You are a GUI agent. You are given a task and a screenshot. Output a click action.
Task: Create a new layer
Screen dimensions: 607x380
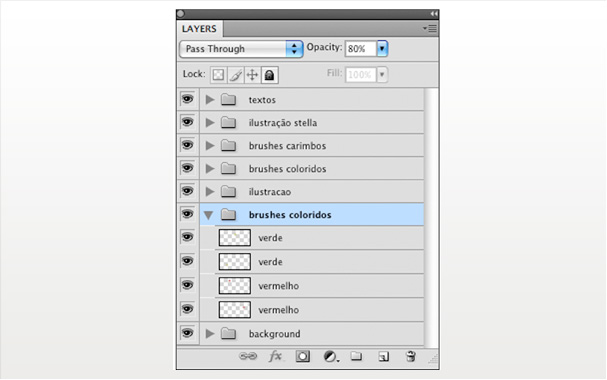383,356
